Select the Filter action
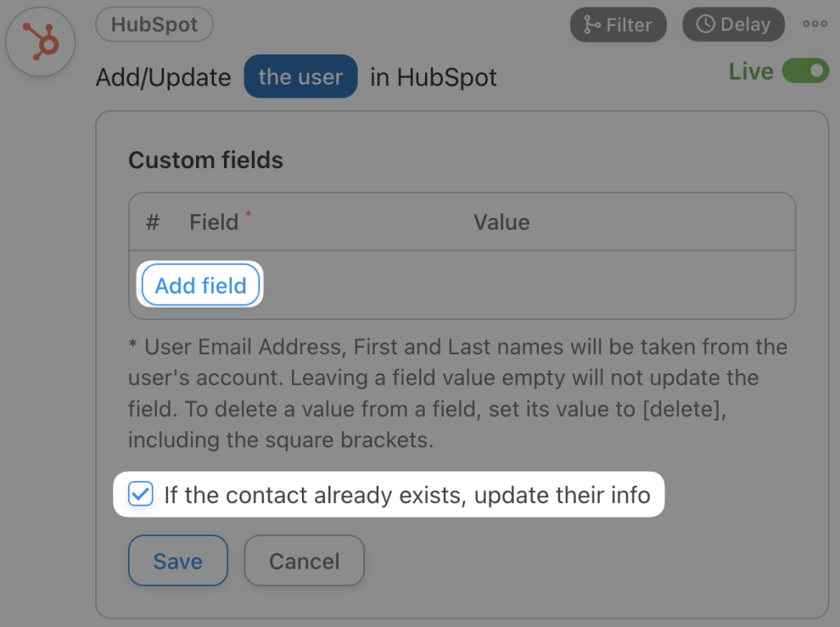840x627 pixels. pyautogui.click(x=618, y=25)
